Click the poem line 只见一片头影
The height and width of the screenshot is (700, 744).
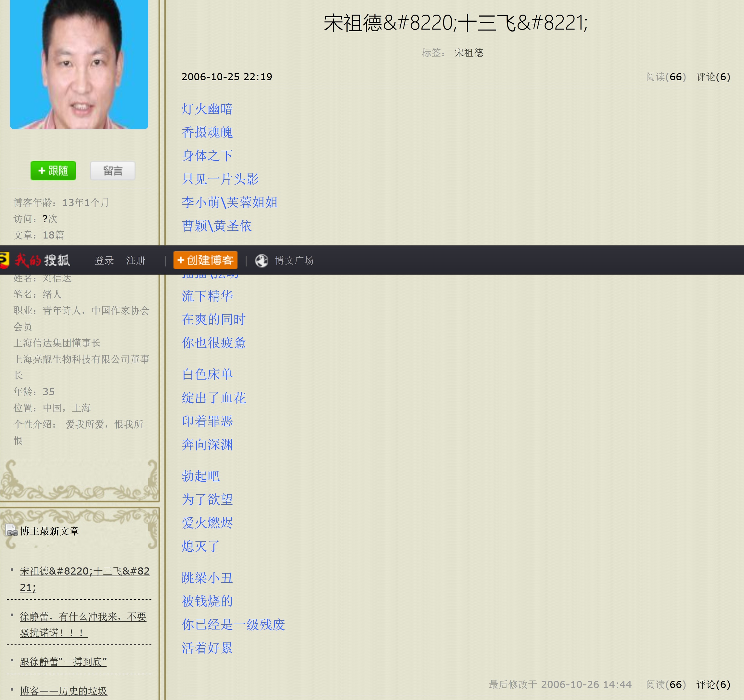tap(220, 179)
